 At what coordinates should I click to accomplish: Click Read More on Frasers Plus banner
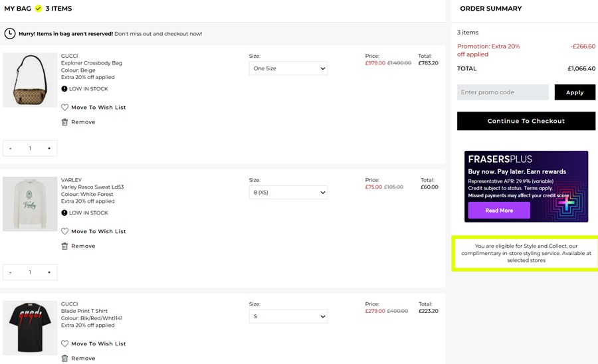coord(499,211)
